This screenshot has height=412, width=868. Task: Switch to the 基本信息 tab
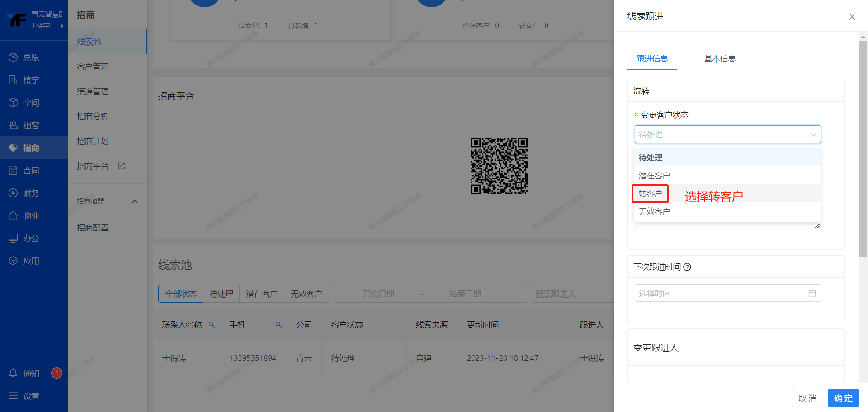[x=720, y=59]
